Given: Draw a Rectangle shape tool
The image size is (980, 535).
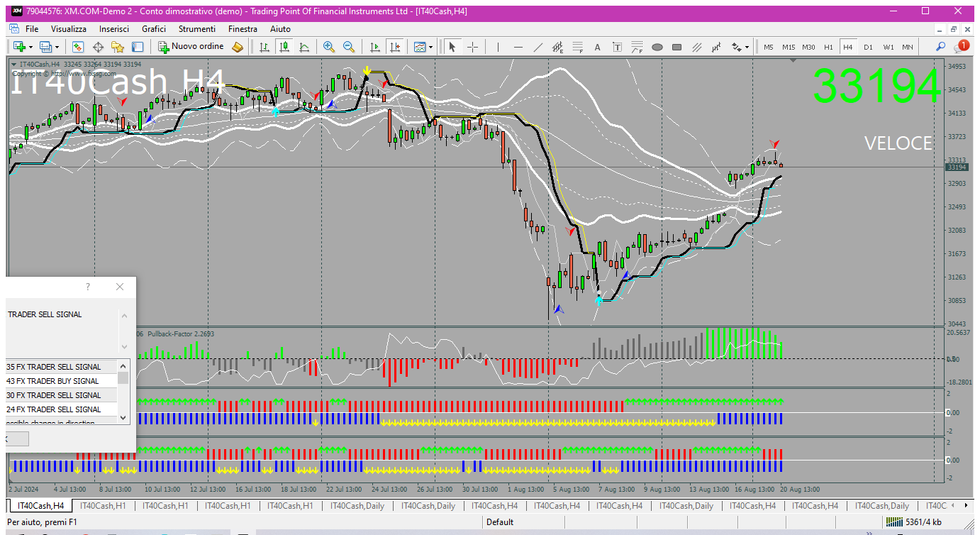Looking at the screenshot, I should 676,47.
